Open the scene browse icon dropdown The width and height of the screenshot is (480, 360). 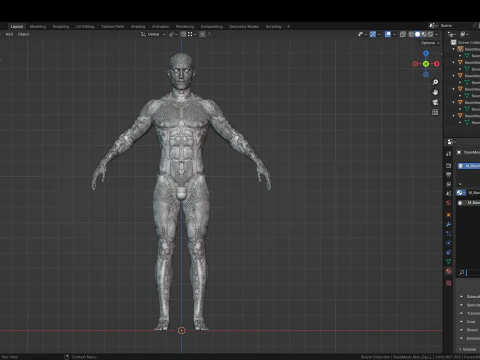point(433,25)
